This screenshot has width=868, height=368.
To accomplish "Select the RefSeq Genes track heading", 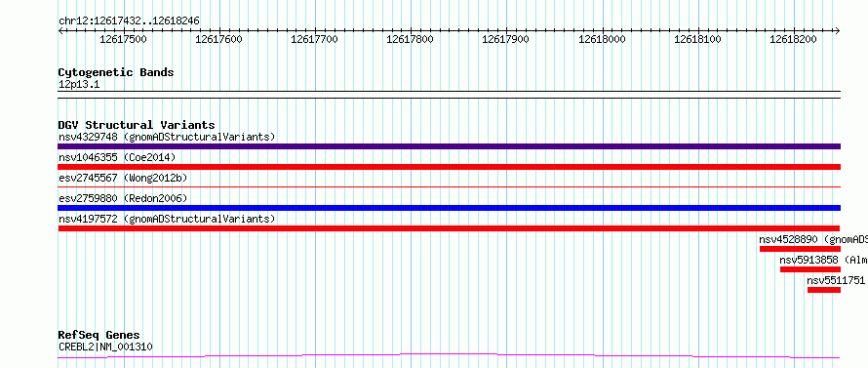I will pos(99,336).
